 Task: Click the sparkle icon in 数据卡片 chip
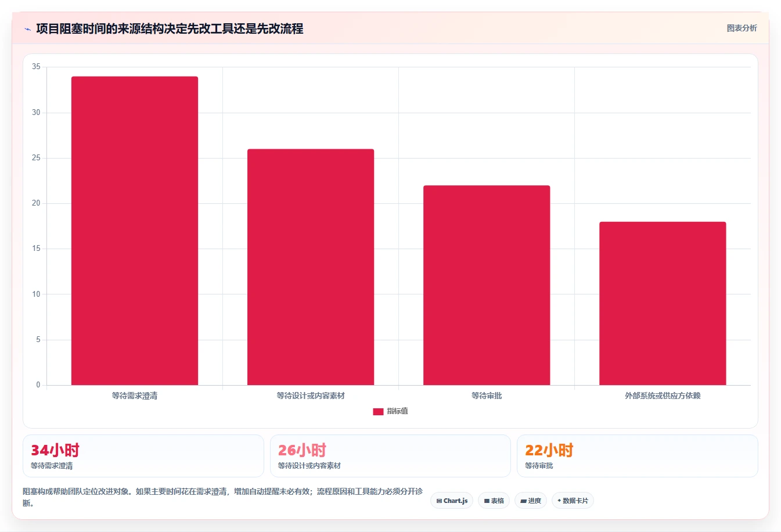559,501
